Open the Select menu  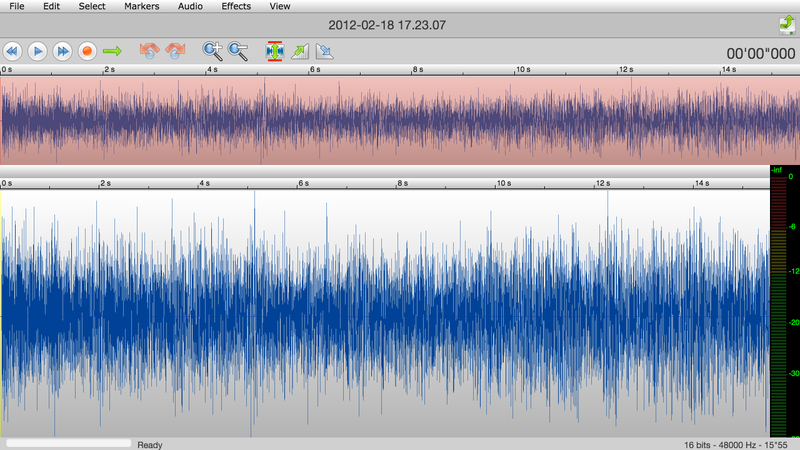92,6
